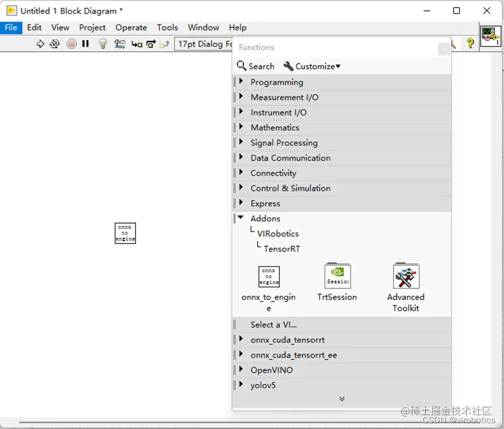The image size is (504, 429).
Task: Select the onnx to engine node on diagram
Action: pyautogui.click(x=125, y=233)
